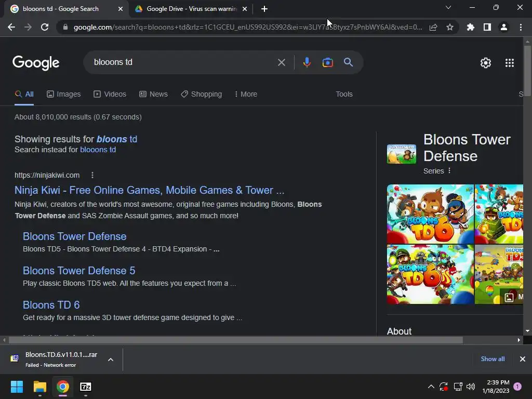The width and height of the screenshot is (532, 399).
Task: Open Chrome three-dot menu
Action: coord(521,27)
